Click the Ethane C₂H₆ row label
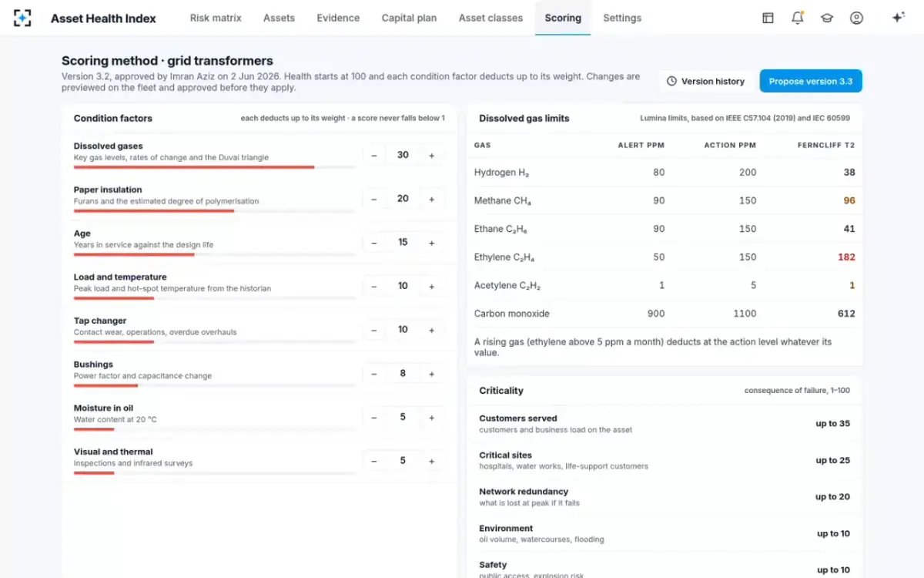The image size is (924, 578). 500,229
